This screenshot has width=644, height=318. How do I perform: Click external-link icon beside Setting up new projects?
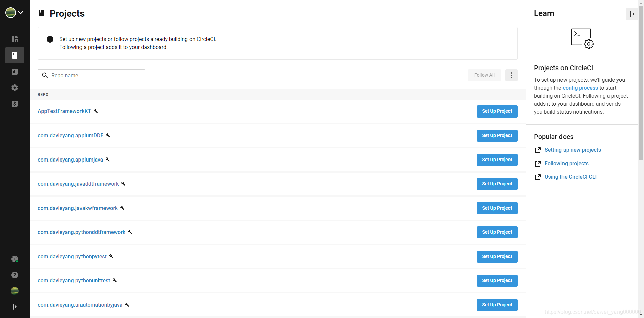coord(538,150)
